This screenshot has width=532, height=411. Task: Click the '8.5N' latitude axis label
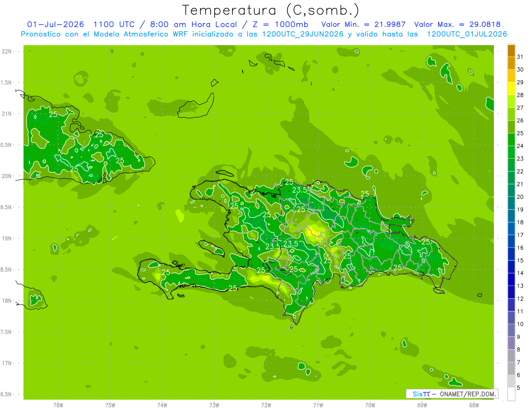(x=6, y=270)
